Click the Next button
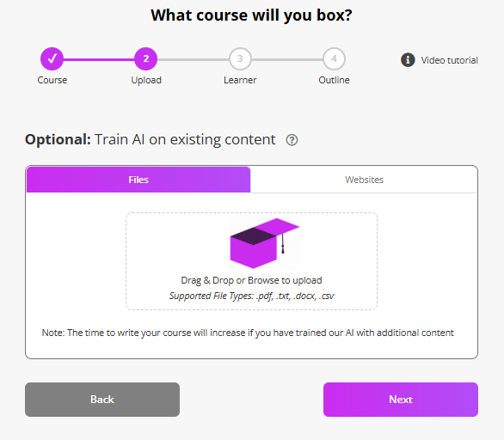 (401, 400)
